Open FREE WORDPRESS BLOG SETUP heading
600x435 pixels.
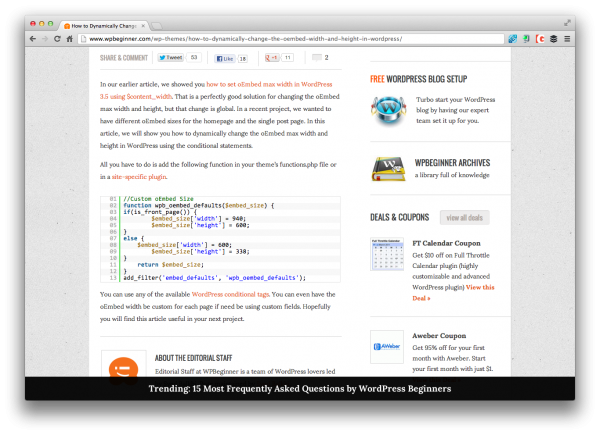pyautogui.click(x=419, y=79)
